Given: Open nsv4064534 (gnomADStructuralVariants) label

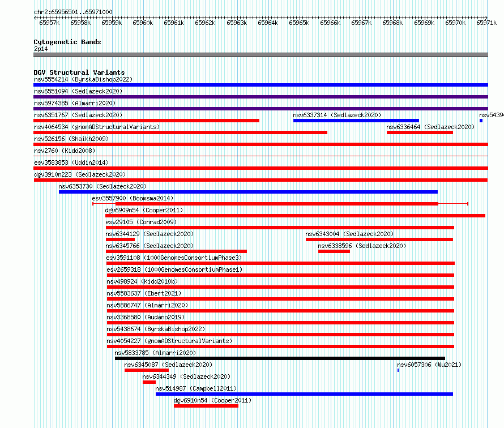Looking at the screenshot, I should 97,127.
